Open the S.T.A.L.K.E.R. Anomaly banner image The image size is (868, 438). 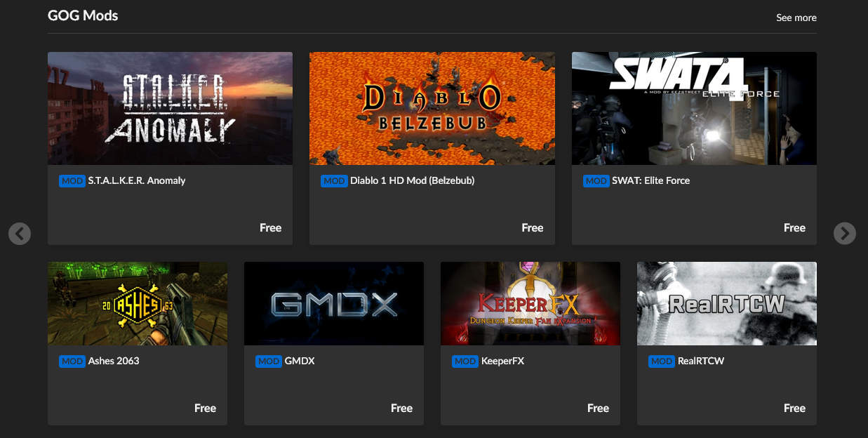tap(170, 108)
